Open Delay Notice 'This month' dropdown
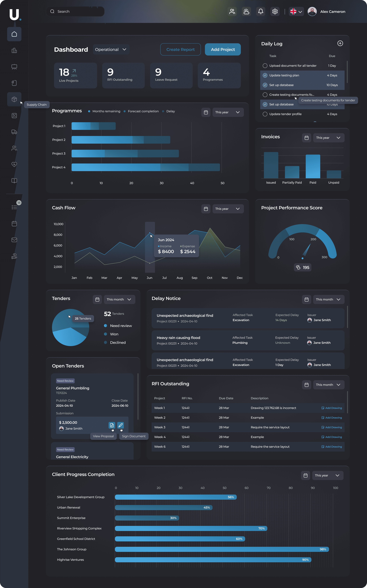 [329, 299]
